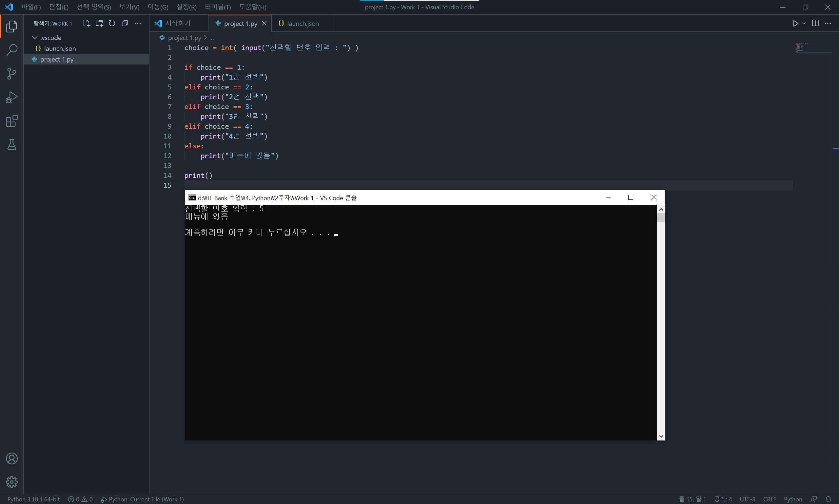Viewport: 839px width, 504px height.
Task: Click Python 3.10.1 64-bit interpreter selector
Action: tap(33, 499)
